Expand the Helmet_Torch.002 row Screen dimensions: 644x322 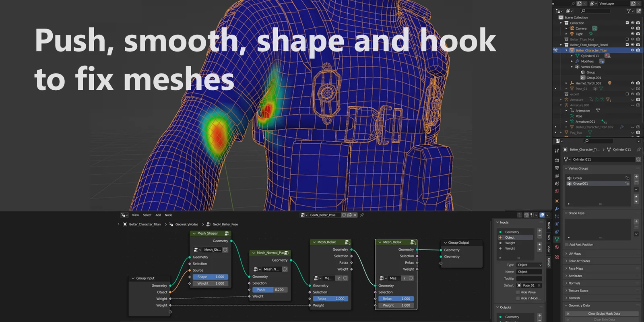pos(566,83)
